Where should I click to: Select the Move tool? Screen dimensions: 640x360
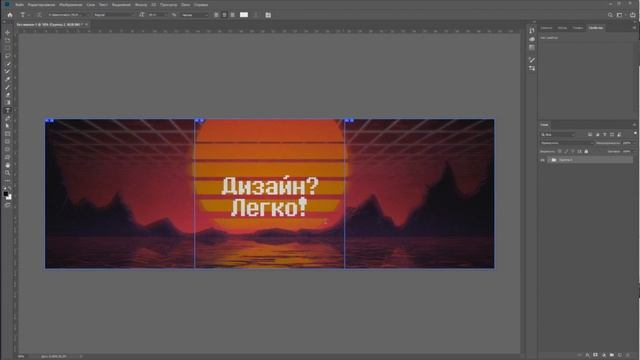point(7,33)
